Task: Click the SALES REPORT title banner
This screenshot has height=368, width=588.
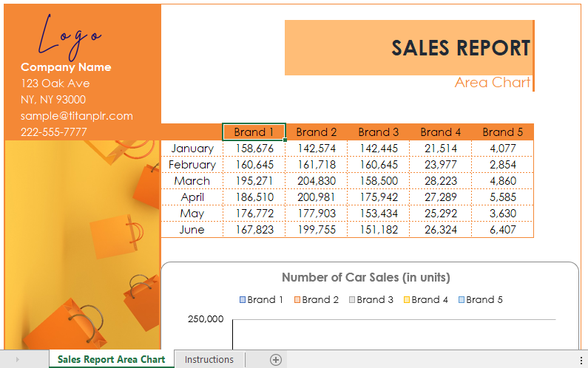Action: 409,48
